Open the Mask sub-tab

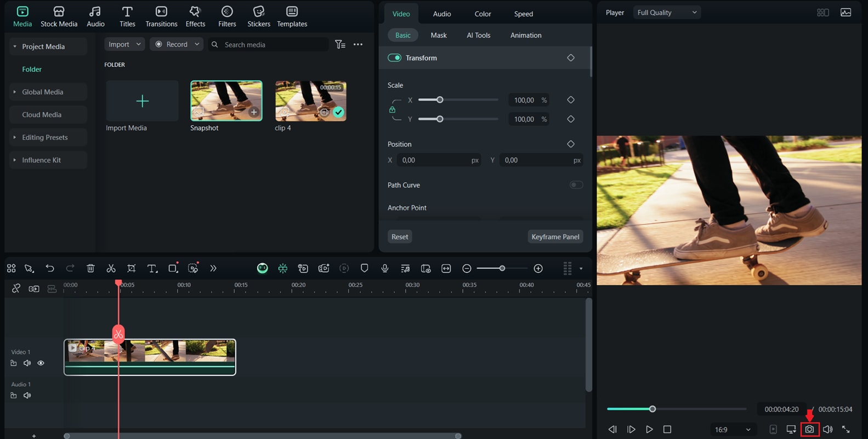[439, 35]
